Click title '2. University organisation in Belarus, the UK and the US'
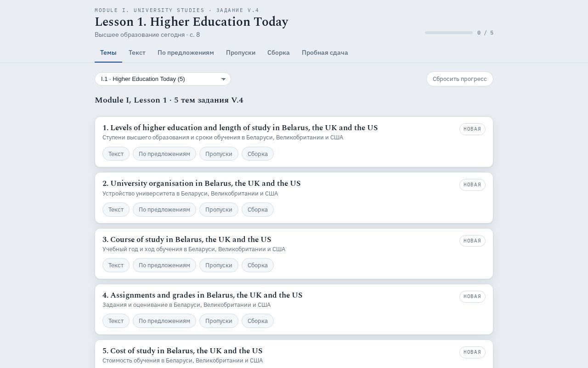The width and height of the screenshot is (588, 368). click(201, 184)
